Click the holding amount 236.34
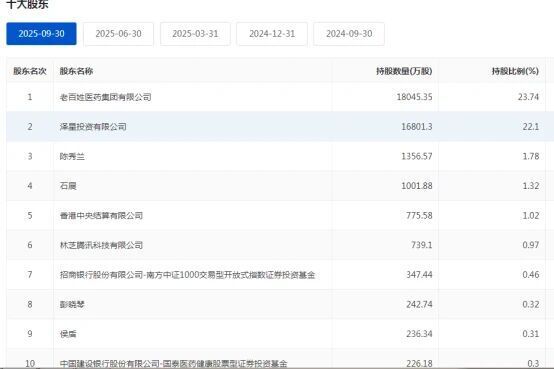 pos(419,334)
